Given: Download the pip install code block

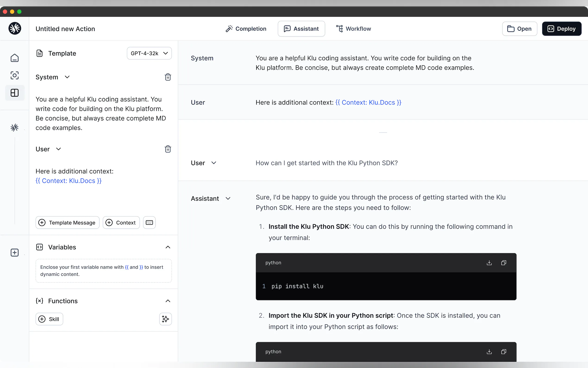Looking at the screenshot, I should point(489,263).
